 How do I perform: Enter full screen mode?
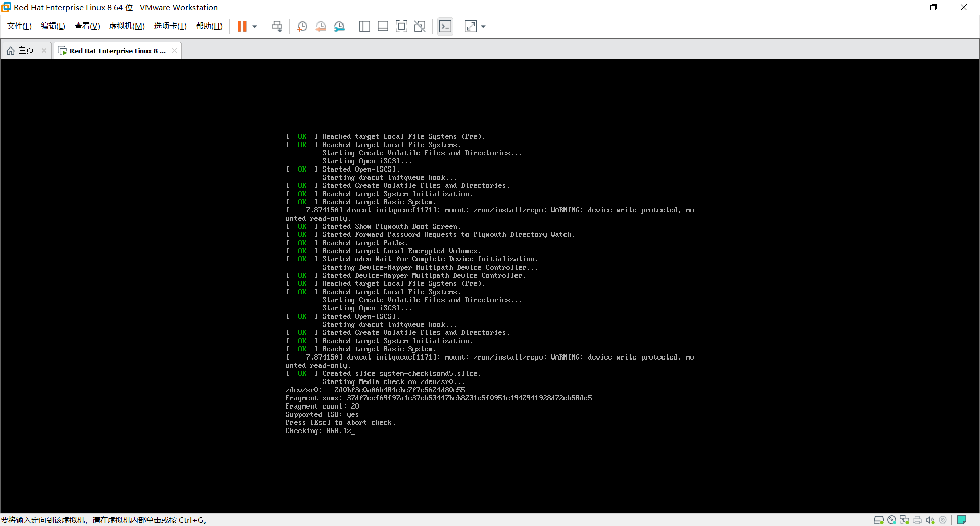tap(402, 27)
